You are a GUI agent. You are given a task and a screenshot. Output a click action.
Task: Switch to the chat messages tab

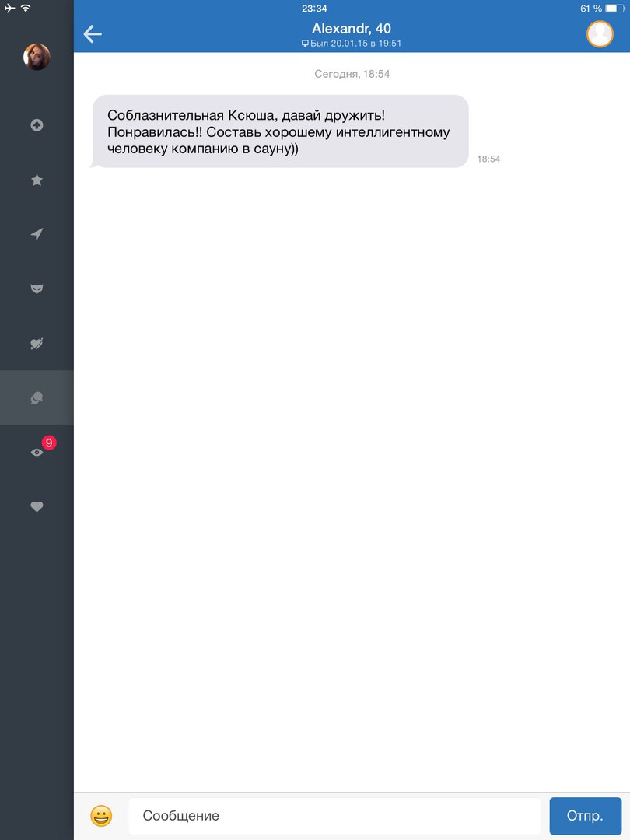(37, 397)
